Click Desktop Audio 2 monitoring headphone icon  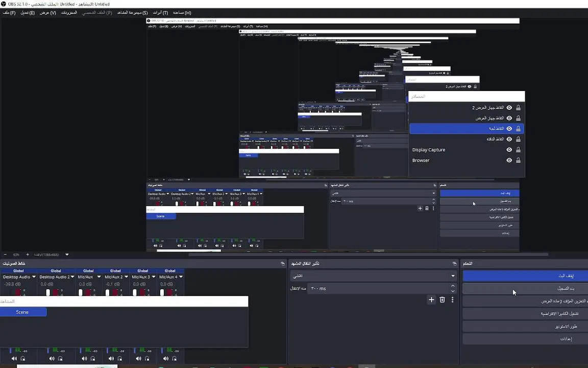[60, 359]
